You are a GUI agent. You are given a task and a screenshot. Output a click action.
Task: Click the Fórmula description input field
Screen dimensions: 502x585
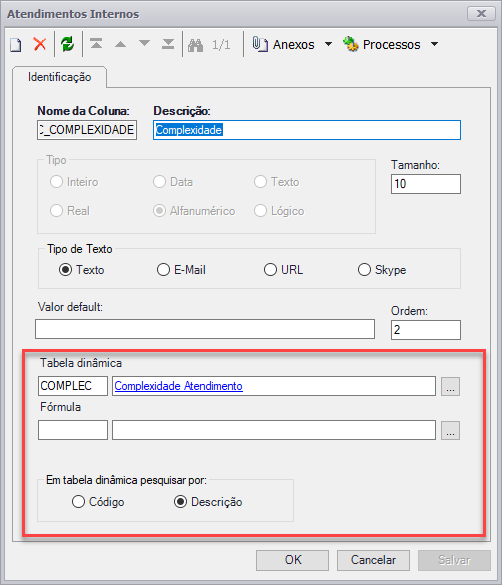(274, 430)
